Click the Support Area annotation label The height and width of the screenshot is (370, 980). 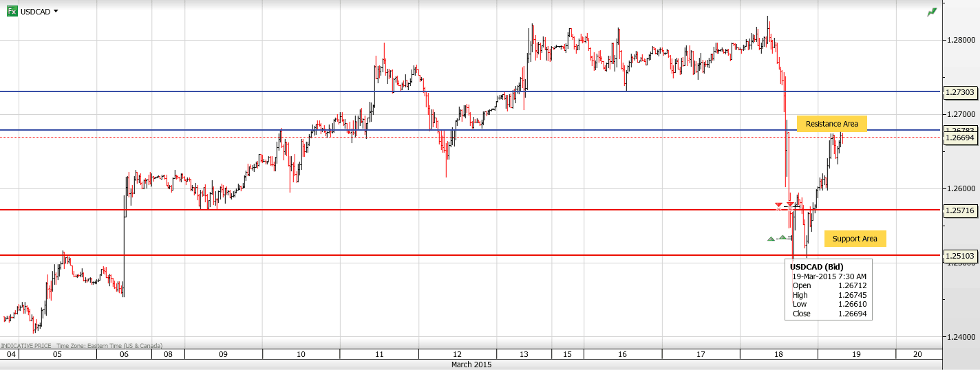855,239
